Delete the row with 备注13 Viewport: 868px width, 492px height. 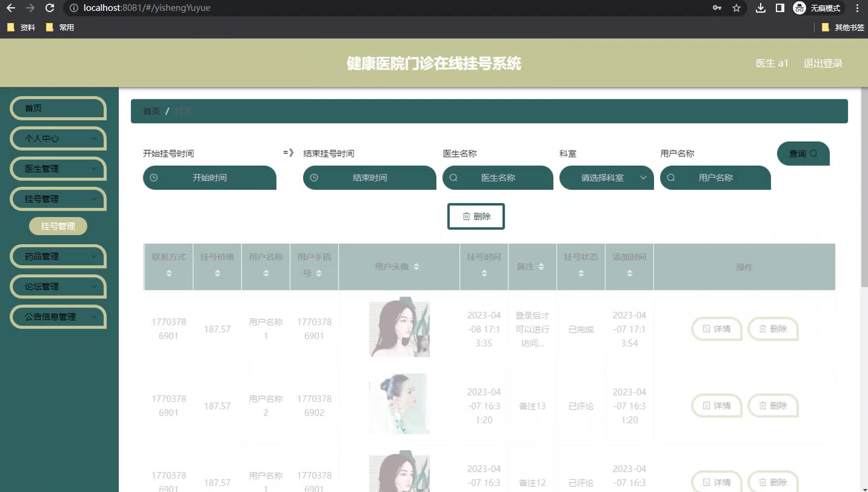[773, 406]
